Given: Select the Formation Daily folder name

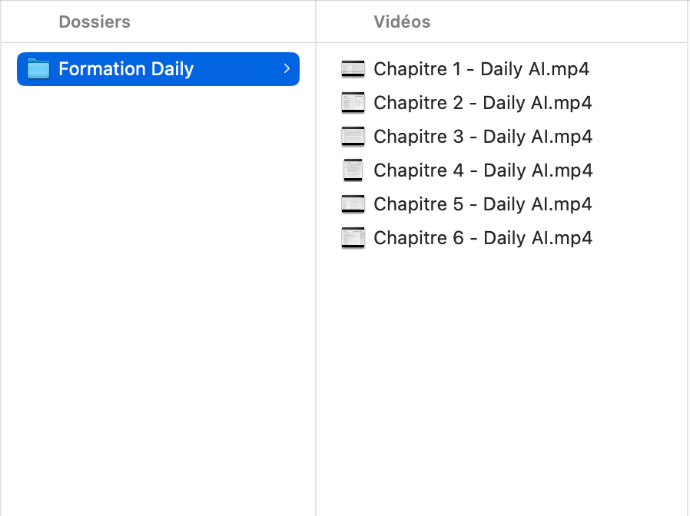Looking at the screenshot, I should (126, 69).
